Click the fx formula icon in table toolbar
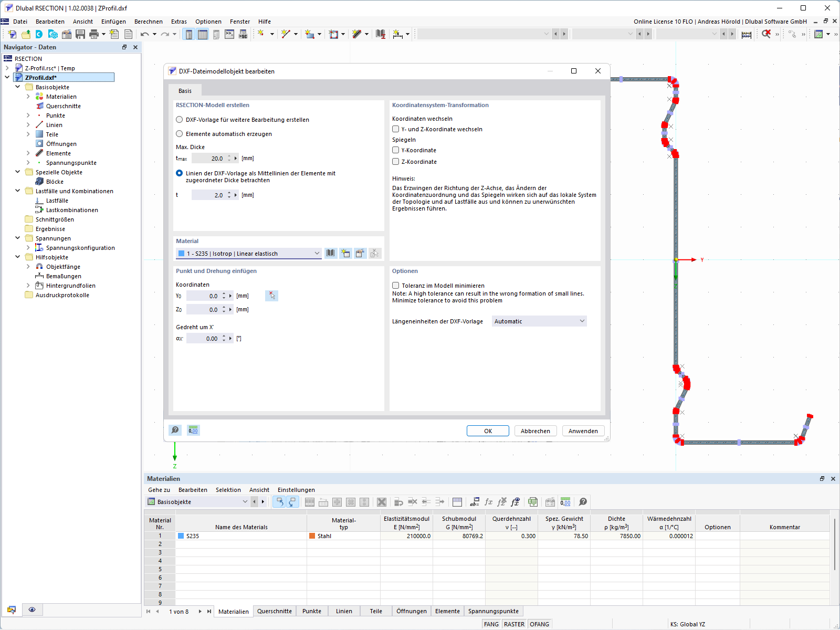Screen dimensions: 840x630 (488, 502)
